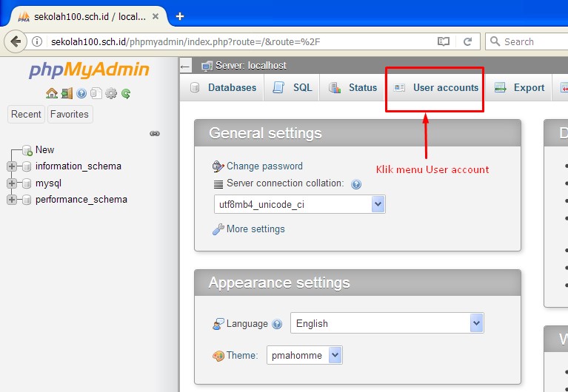Click the browser page reload icon
568x392 pixels.
pyautogui.click(x=467, y=41)
